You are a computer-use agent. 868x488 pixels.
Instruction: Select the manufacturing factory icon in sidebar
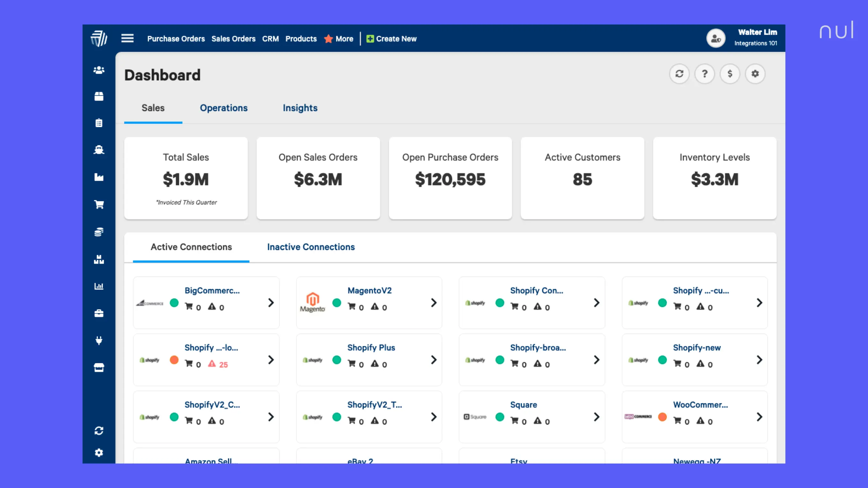pos(98,177)
